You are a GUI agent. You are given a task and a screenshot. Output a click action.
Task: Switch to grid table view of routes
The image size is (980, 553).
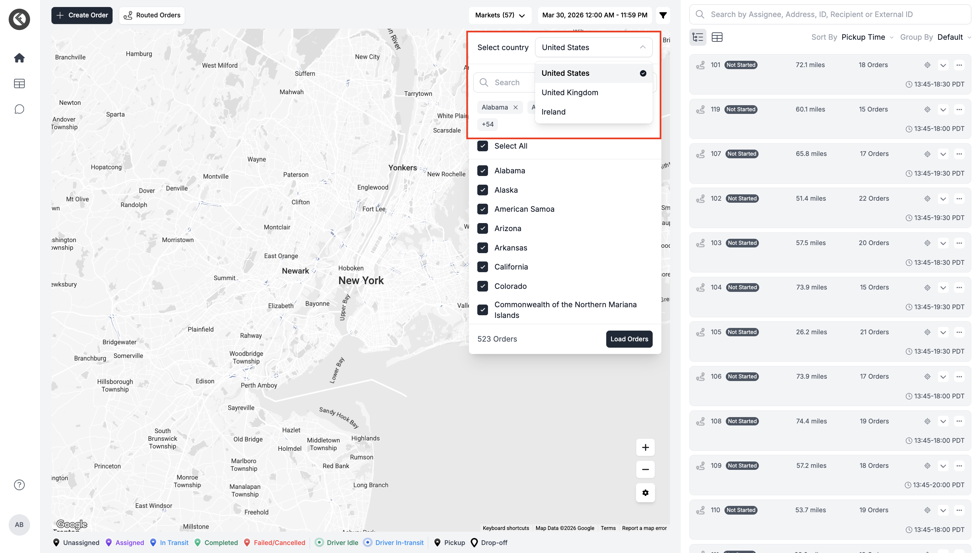coord(717,37)
